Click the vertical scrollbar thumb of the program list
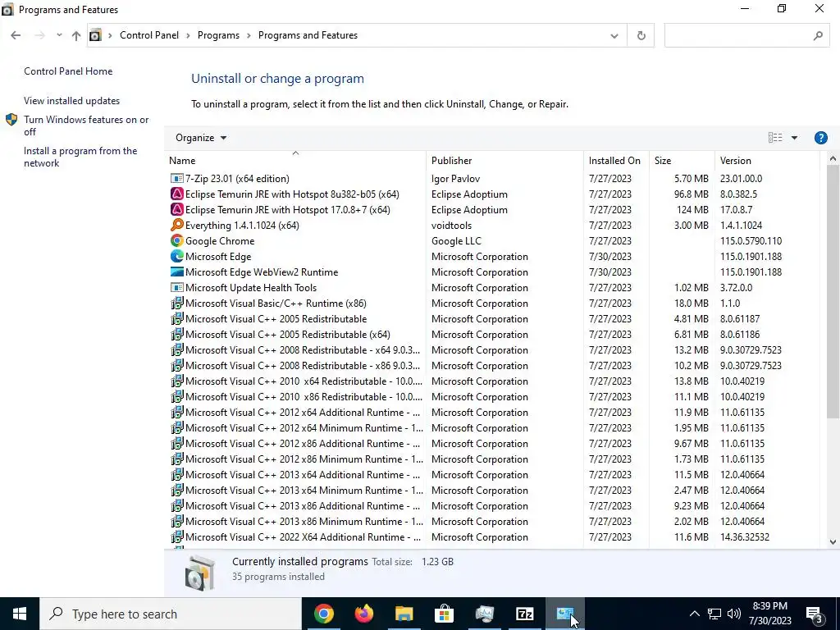 tap(833, 292)
